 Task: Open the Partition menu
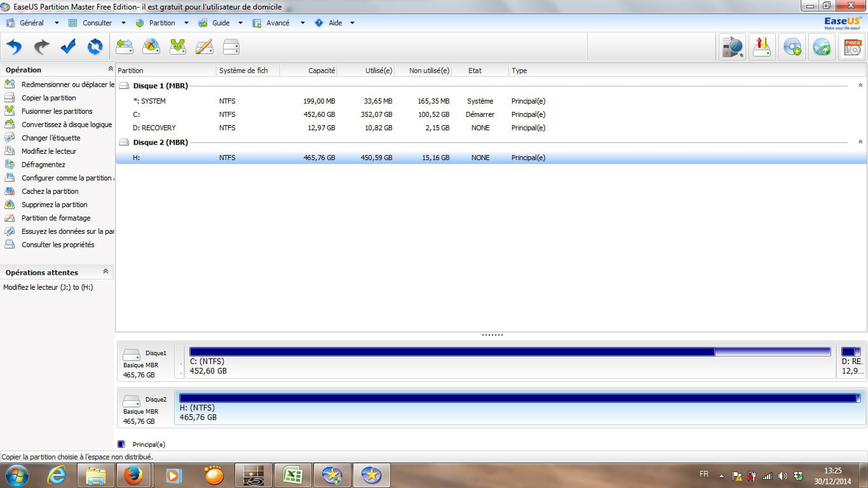click(161, 23)
